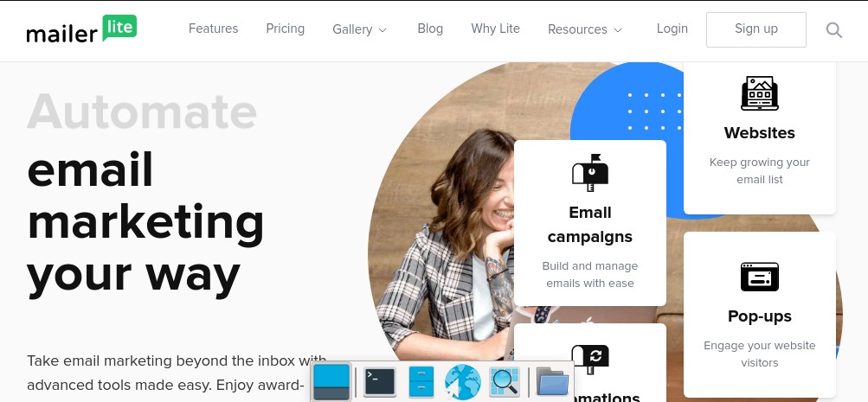This screenshot has width=868, height=402.
Task: Click the MailerLite logo
Action: (81, 29)
